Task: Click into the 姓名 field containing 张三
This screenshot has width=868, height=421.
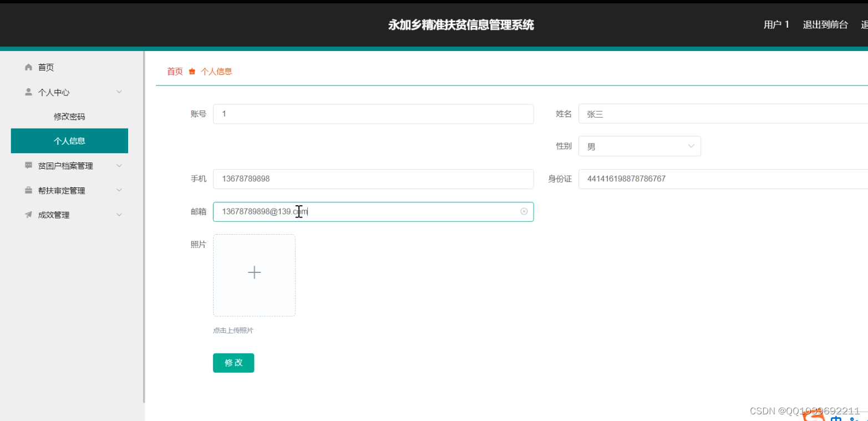Action: [x=723, y=114]
